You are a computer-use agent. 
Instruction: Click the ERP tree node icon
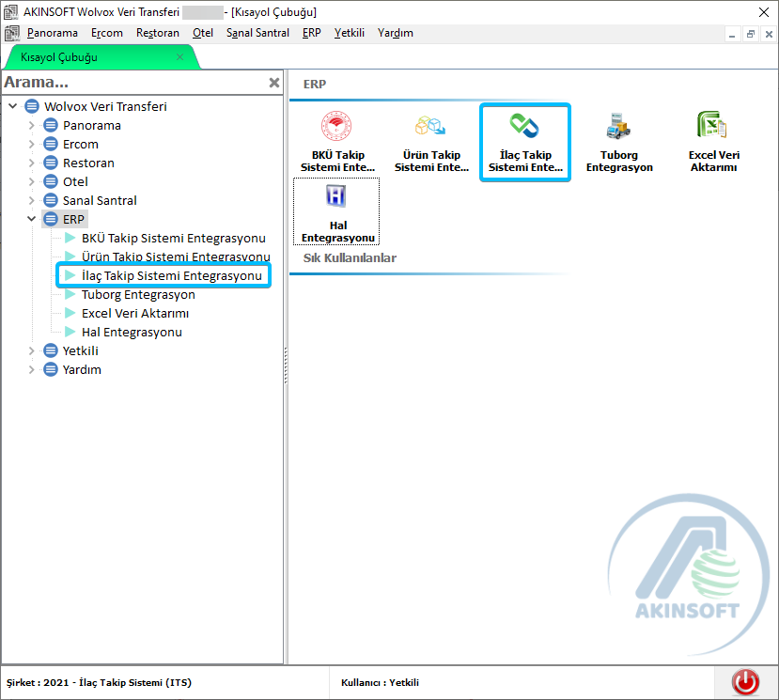click(x=51, y=219)
